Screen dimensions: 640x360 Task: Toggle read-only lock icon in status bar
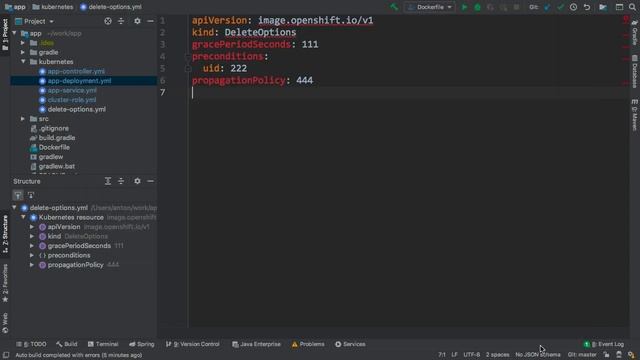point(606,355)
